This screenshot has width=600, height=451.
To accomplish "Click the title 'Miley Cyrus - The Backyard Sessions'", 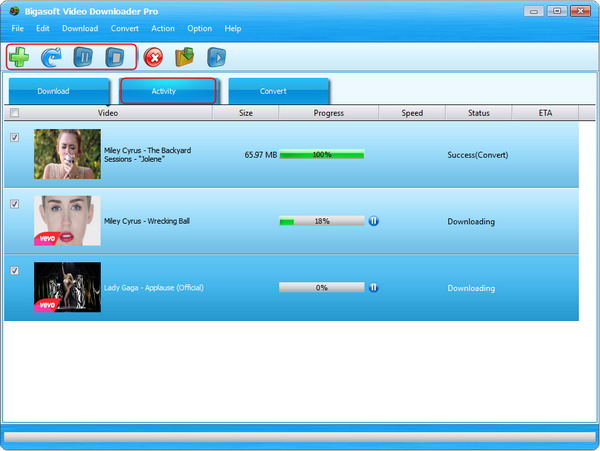I will pos(147,155).
